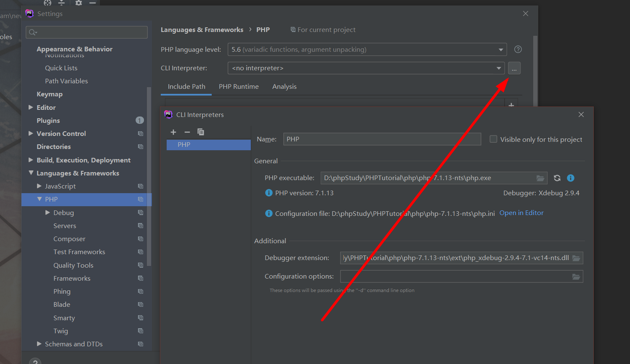
Task: Open Keymap settings page
Action: pyautogui.click(x=50, y=94)
